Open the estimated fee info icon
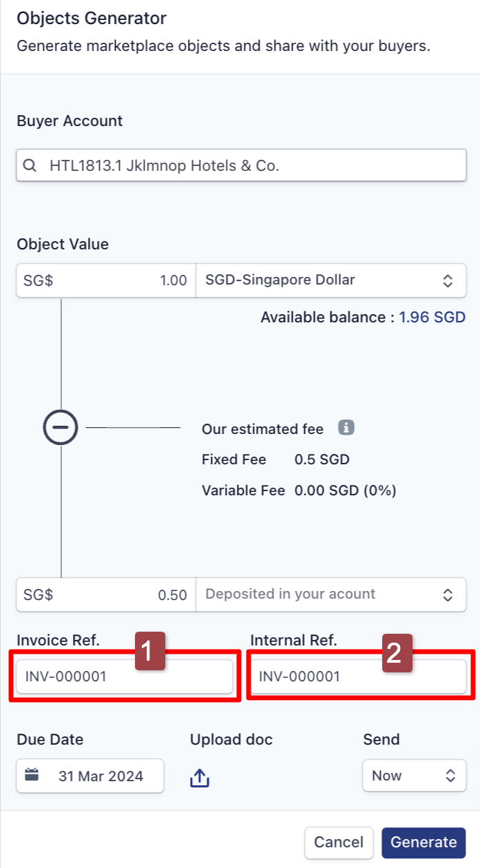The image size is (480, 868). 346,428
